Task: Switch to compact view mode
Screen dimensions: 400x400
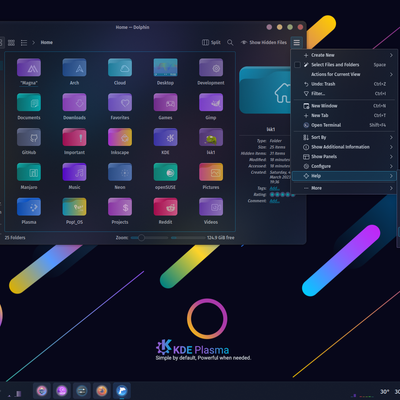Action: pyautogui.click(x=11, y=43)
